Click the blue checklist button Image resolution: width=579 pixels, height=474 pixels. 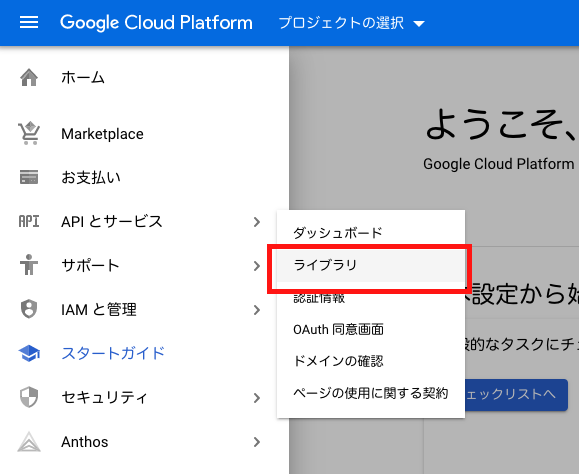[x=516, y=395]
